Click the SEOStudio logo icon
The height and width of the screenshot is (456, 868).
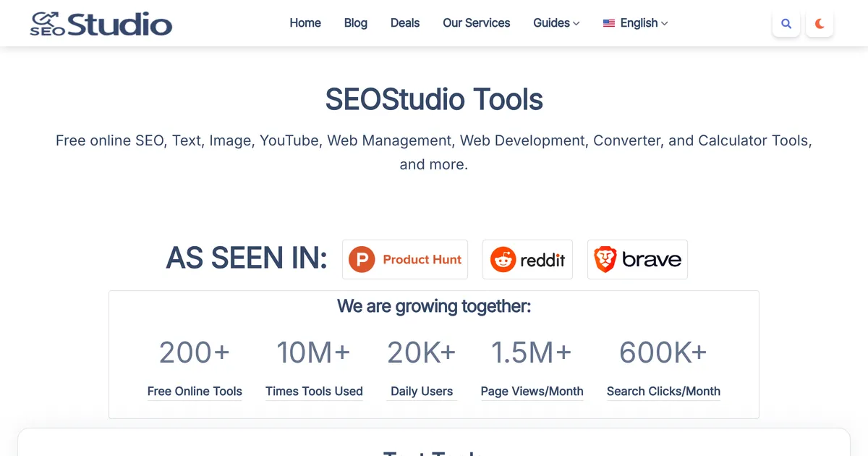(47, 20)
